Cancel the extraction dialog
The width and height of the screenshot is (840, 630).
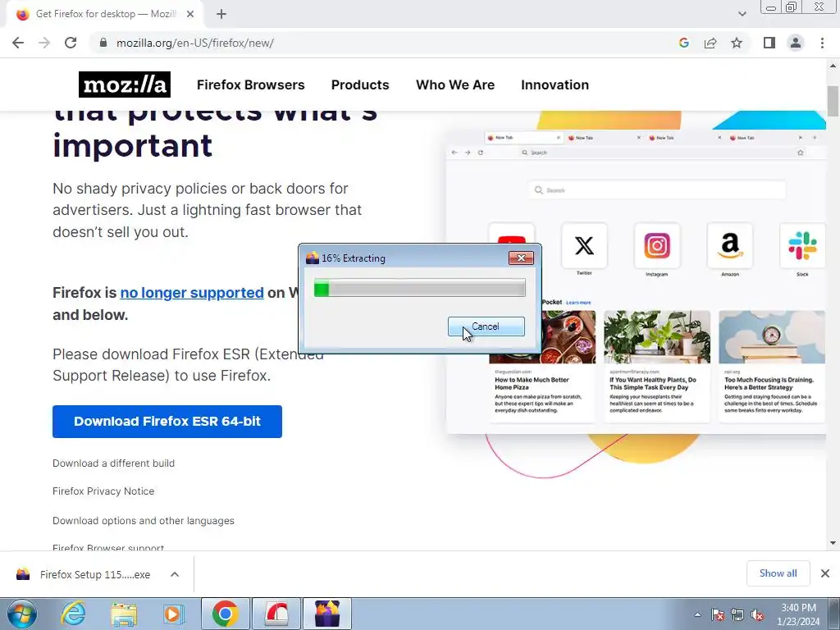click(486, 326)
